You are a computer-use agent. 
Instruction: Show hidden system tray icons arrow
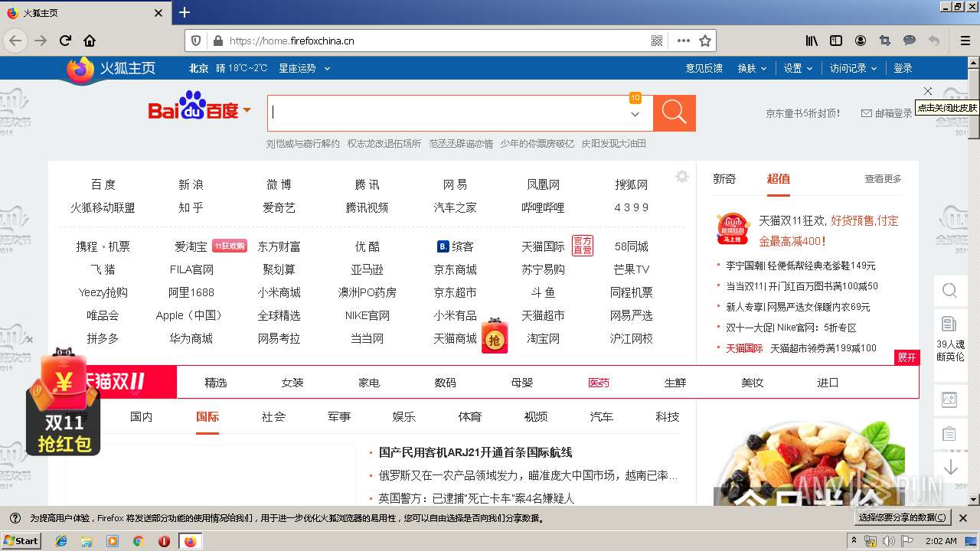pyautogui.click(x=854, y=541)
